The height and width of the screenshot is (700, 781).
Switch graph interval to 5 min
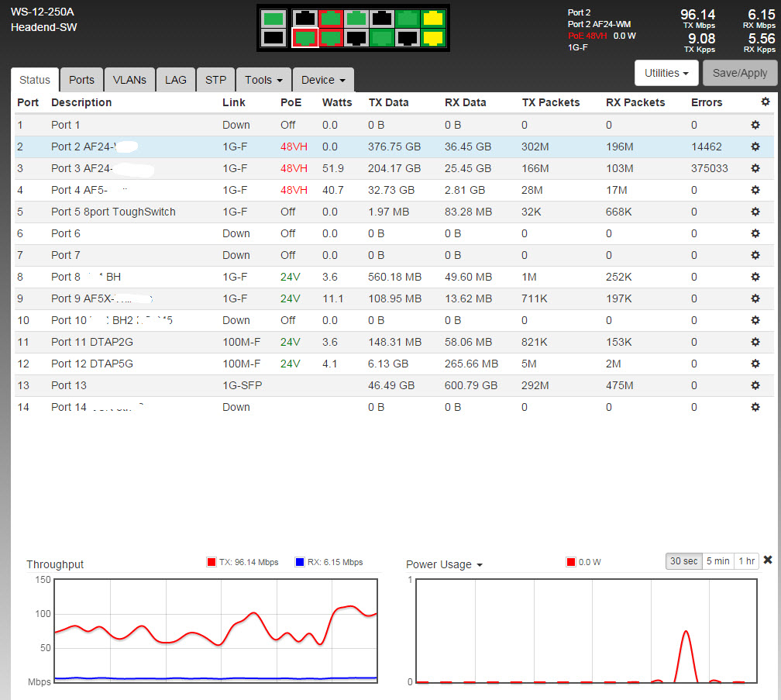717,561
